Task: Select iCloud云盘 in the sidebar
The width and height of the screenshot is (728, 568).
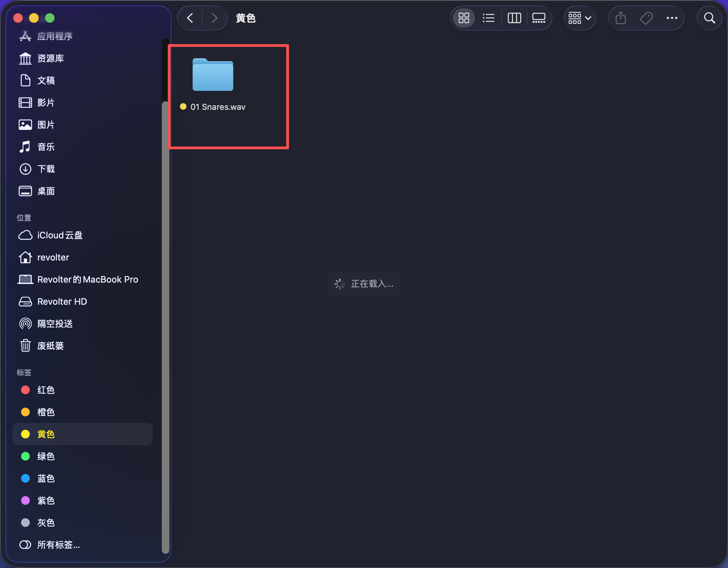Action: pos(59,235)
